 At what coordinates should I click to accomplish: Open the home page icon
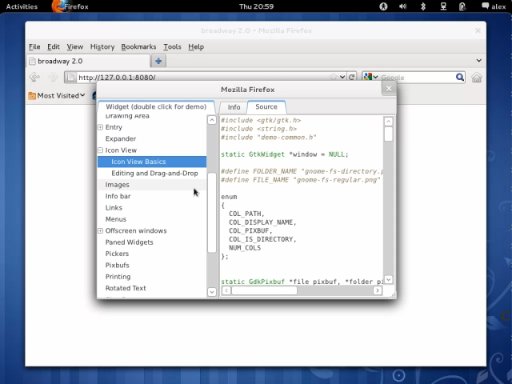tap(476, 78)
